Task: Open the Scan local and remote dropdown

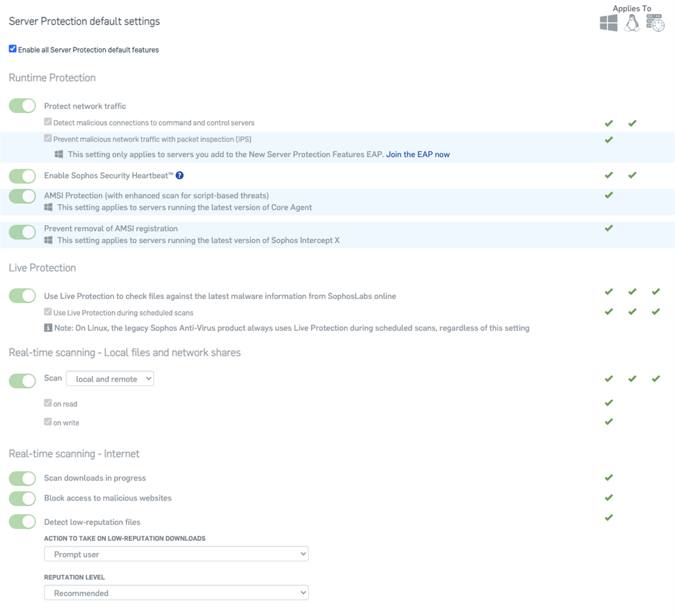Action: coord(110,379)
